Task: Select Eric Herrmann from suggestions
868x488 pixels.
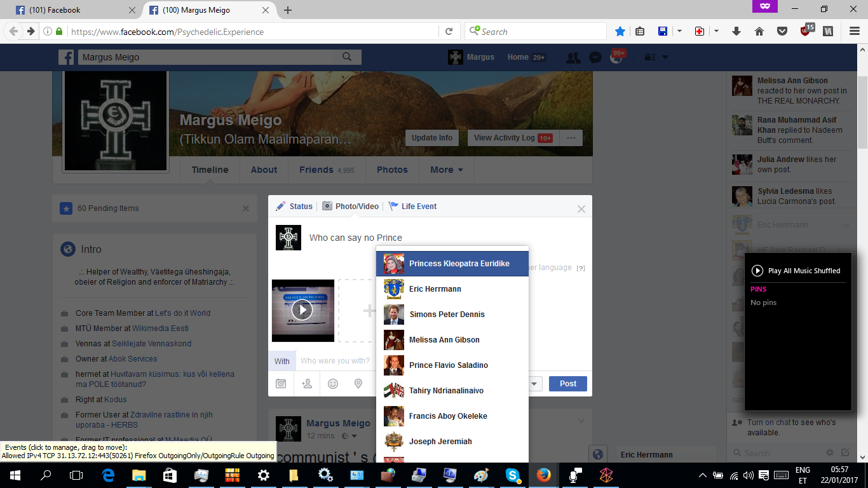Action: [452, 289]
